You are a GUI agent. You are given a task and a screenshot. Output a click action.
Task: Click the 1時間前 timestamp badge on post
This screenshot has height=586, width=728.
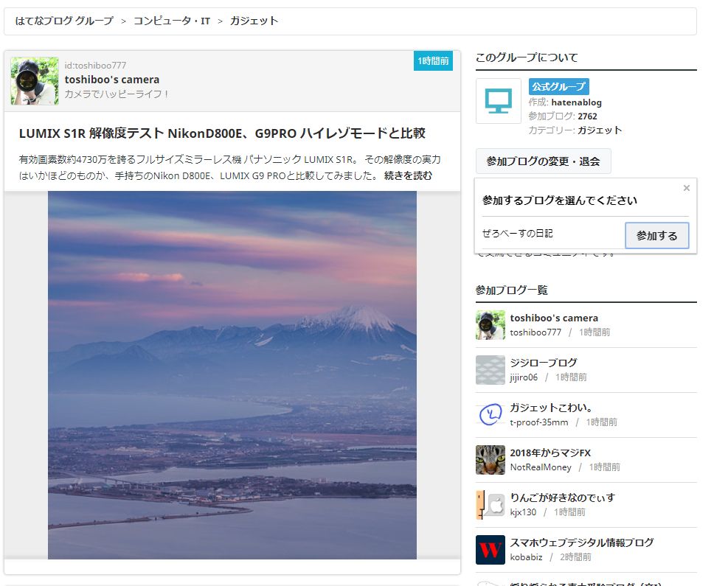point(433,61)
